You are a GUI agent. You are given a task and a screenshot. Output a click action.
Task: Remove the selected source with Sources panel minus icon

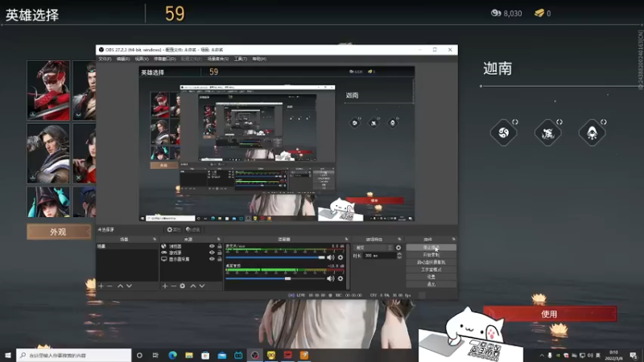pos(173,286)
